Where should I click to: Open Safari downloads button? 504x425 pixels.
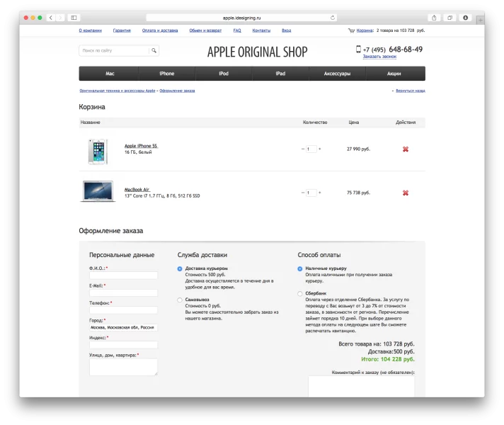(x=466, y=18)
